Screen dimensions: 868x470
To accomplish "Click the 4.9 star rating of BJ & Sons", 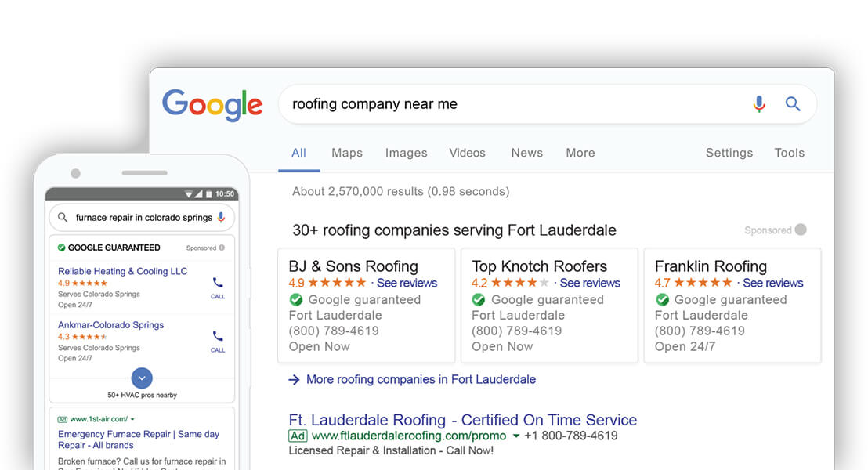I will 327,283.
